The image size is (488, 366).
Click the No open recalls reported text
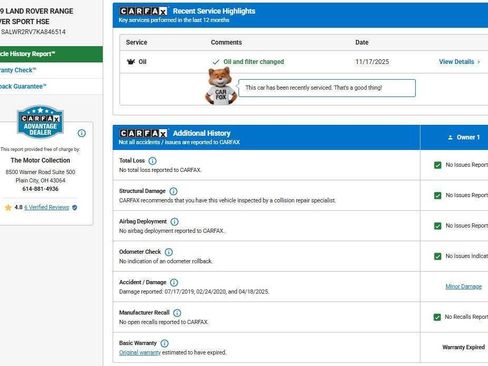pos(164,322)
